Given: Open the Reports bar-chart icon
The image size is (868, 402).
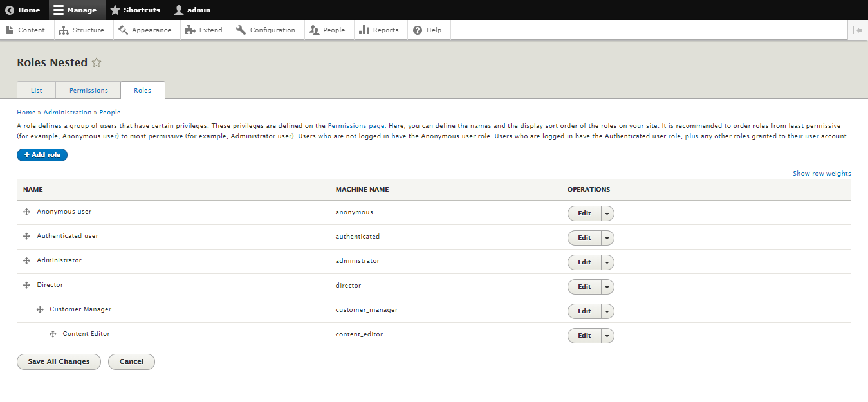Looking at the screenshot, I should pyautogui.click(x=364, y=30).
